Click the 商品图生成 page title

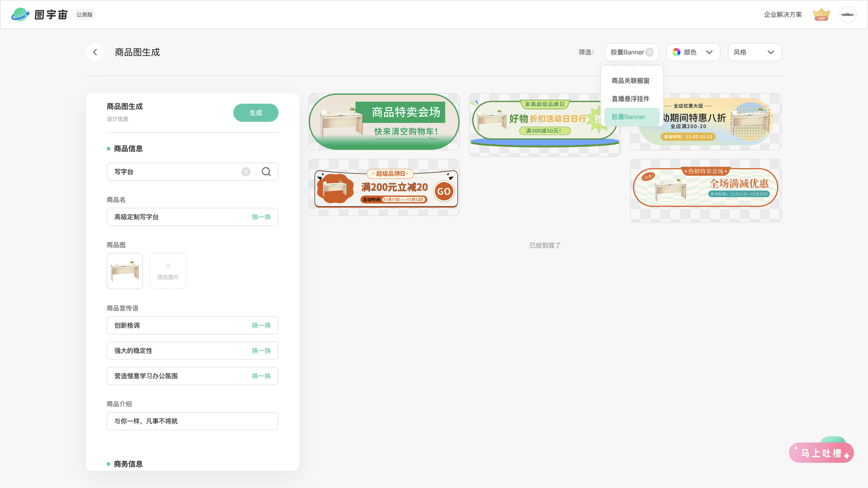(137, 52)
